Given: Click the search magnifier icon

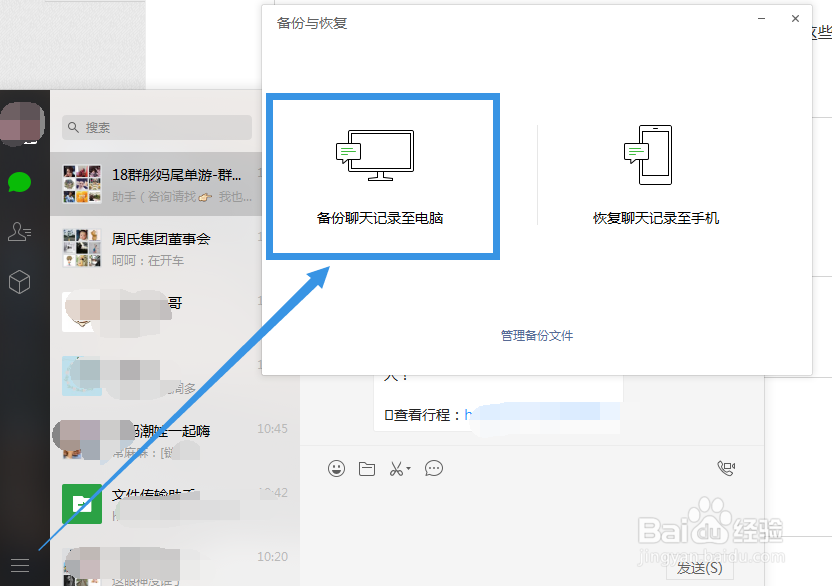Looking at the screenshot, I should (73, 128).
